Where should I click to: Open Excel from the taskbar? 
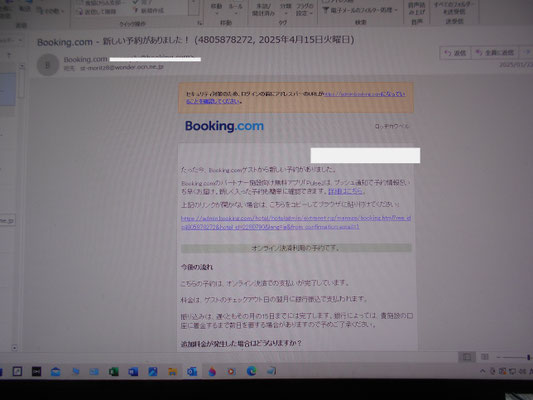coord(114,371)
